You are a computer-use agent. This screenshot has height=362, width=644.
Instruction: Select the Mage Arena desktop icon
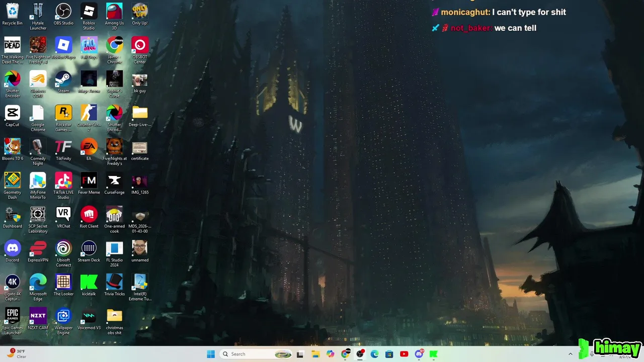tap(89, 81)
